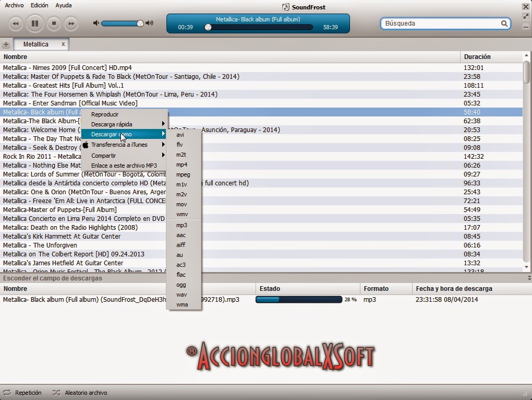Select aac download format
The height and width of the screenshot is (400, 532).
click(184, 235)
